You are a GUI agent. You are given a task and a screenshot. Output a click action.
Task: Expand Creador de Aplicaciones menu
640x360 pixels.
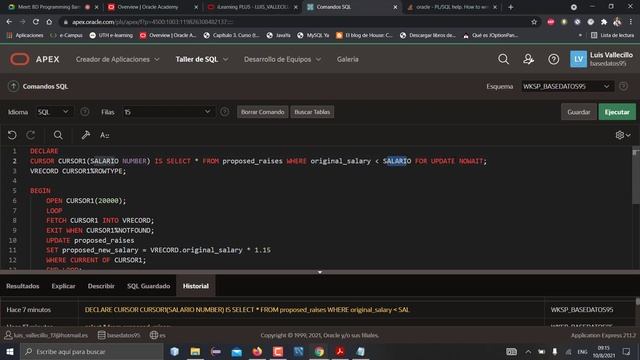(118, 59)
